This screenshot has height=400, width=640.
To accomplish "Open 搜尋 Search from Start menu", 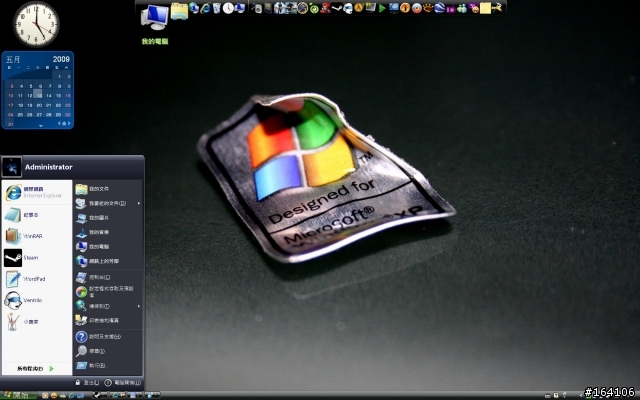I will pos(108,351).
